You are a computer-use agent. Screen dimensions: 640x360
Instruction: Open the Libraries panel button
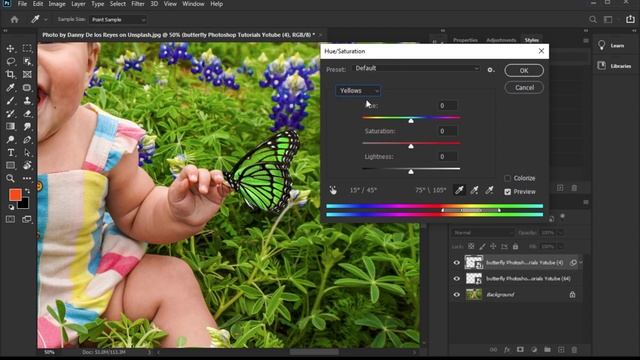614,66
